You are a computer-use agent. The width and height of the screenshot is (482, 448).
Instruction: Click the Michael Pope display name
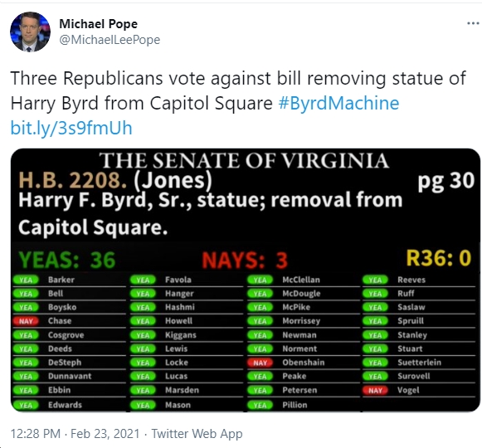pos(99,24)
